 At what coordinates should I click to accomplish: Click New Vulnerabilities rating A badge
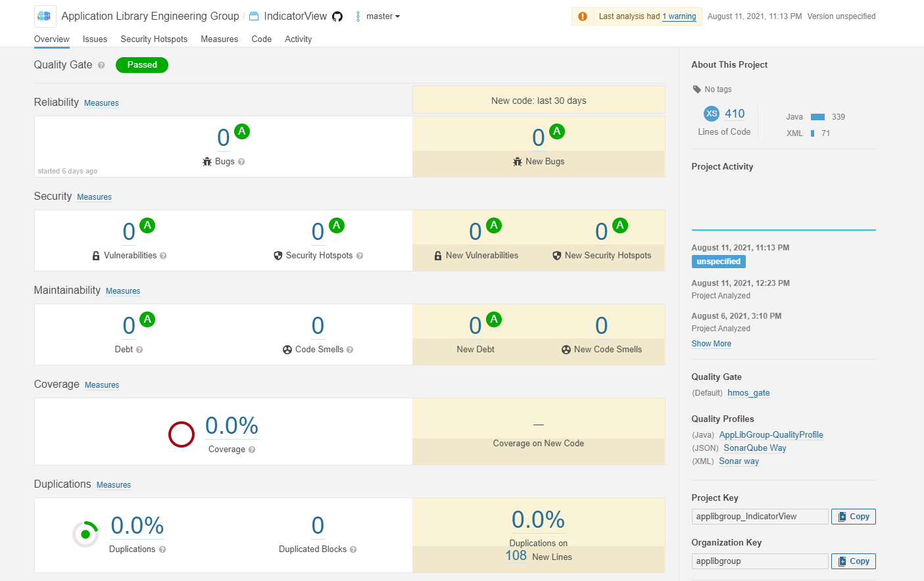(x=494, y=225)
